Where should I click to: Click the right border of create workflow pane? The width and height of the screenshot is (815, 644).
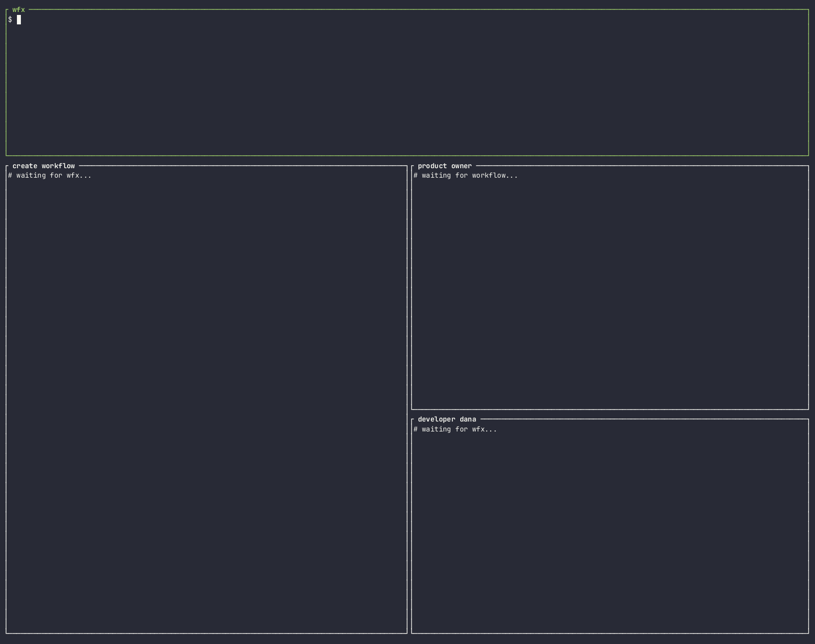point(407,398)
